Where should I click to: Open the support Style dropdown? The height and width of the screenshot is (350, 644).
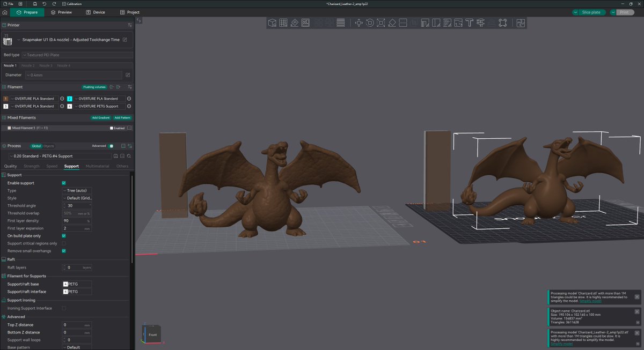(x=77, y=198)
